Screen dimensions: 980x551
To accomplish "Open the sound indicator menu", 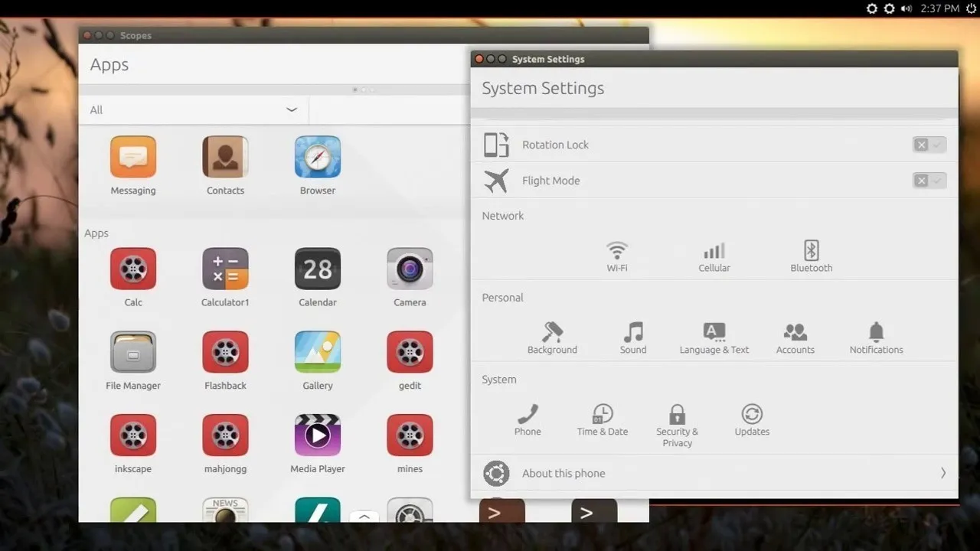I will 906,8.
